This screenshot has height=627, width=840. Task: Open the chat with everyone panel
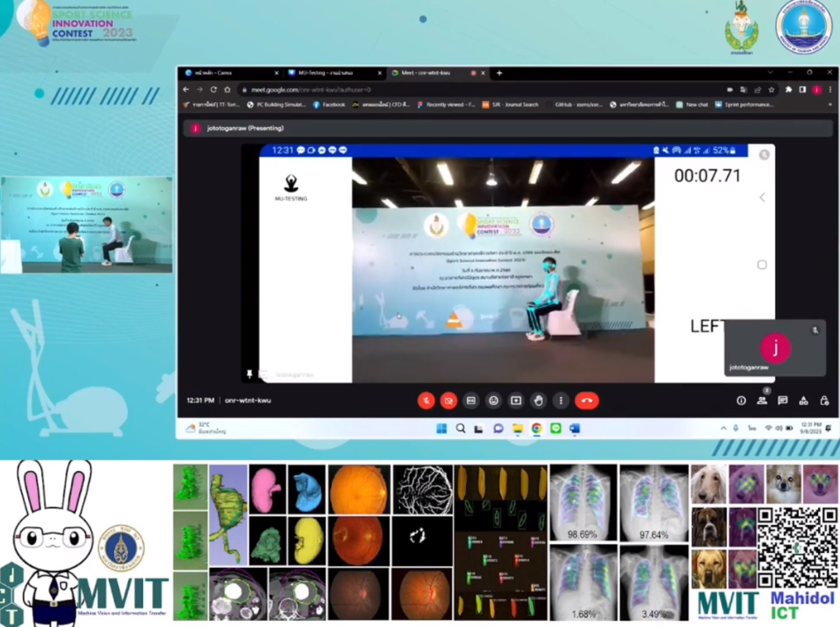pyautogui.click(x=783, y=401)
